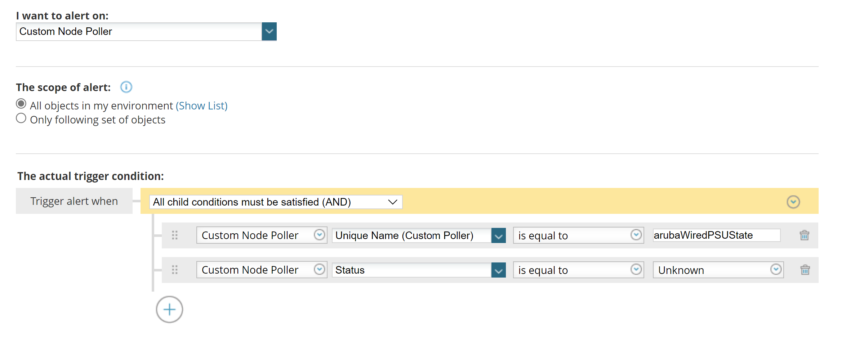Select Only following set of objects
Viewport: 868px width, 351px height.
(x=21, y=118)
